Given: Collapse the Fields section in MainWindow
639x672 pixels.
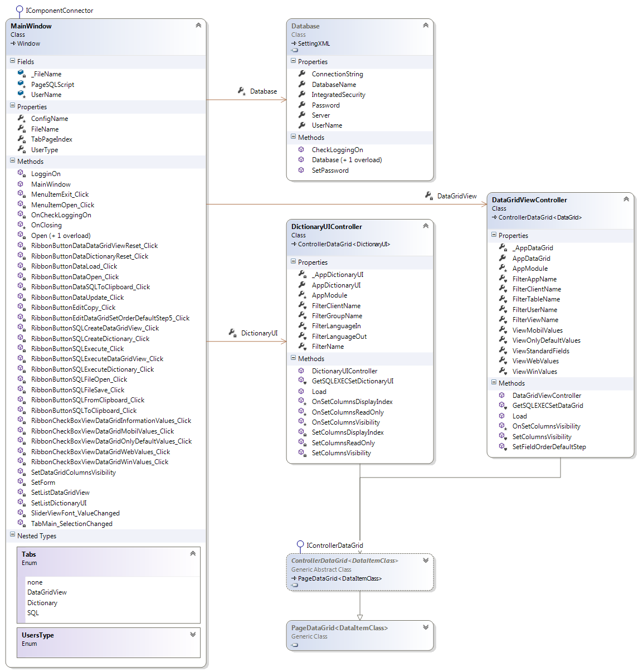Looking at the screenshot, I should (x=12, y=61).
